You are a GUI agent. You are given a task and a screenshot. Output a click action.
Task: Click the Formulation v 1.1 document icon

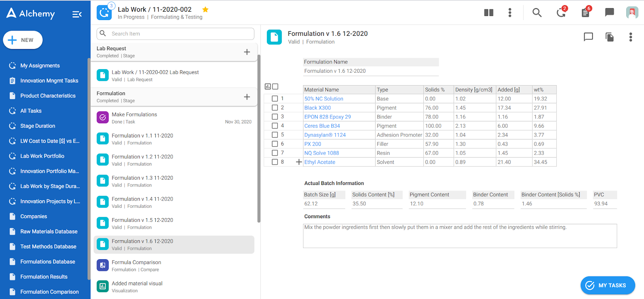103,139
